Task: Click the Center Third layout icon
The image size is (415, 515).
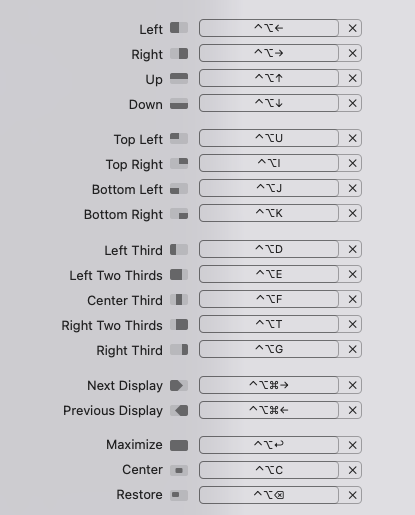Action: 179,299
